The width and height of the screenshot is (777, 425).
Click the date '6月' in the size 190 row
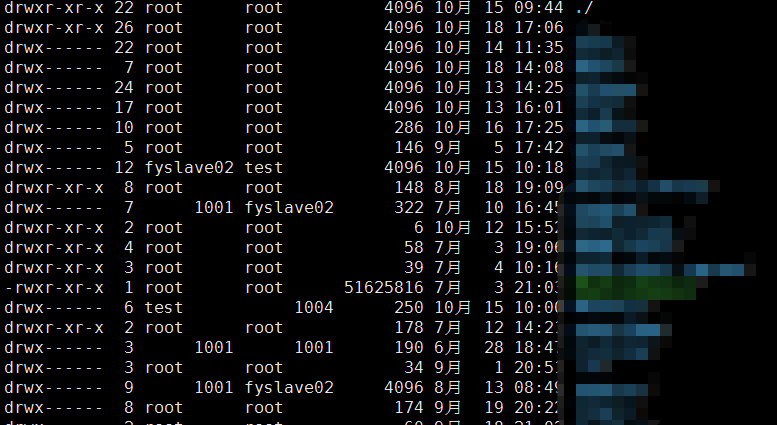pyautogui.click(x=447, y=348)
